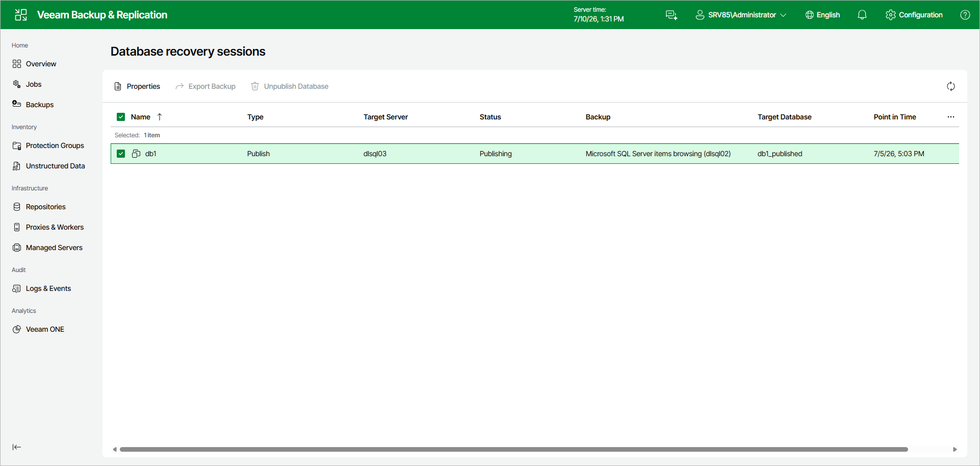980x466 pixels.
Task: Click the db1_published target database cell
Action: (x=780, y=154)
